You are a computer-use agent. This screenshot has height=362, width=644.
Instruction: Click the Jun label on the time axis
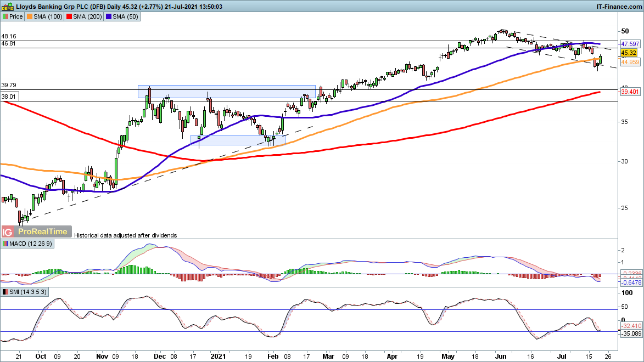pyautogui.click(x=501, y=357)
